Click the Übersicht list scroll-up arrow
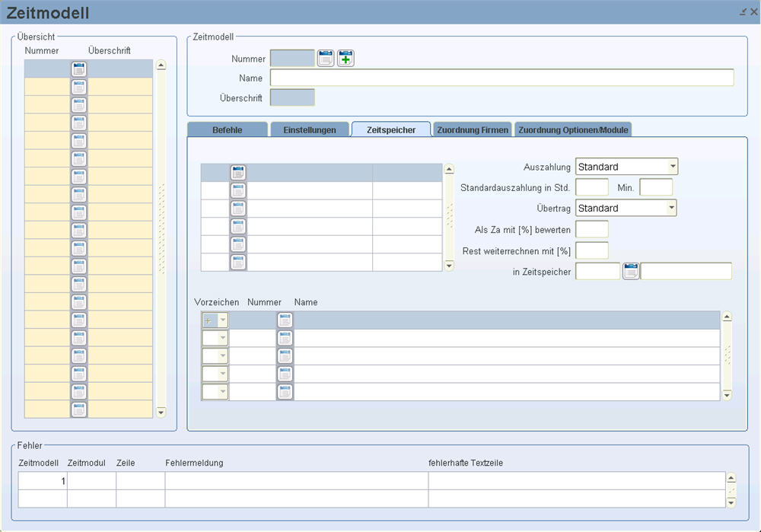The image size is (761, 532). click(161, 65)
